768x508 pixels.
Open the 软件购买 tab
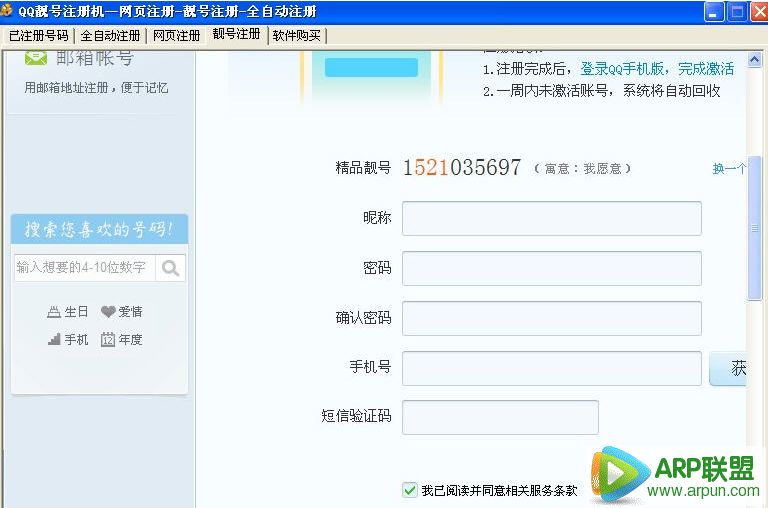(296, 36)
